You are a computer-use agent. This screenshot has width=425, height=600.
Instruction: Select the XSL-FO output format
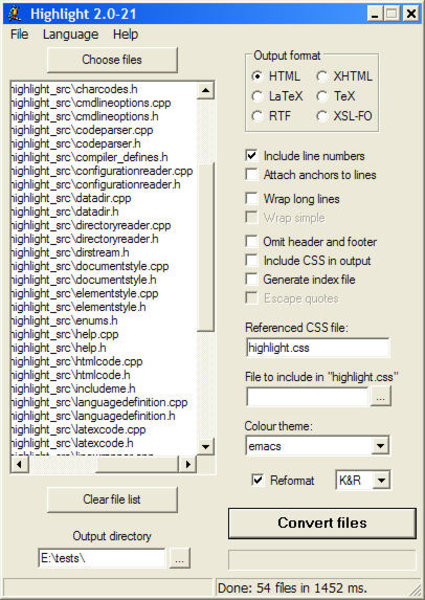344,116
